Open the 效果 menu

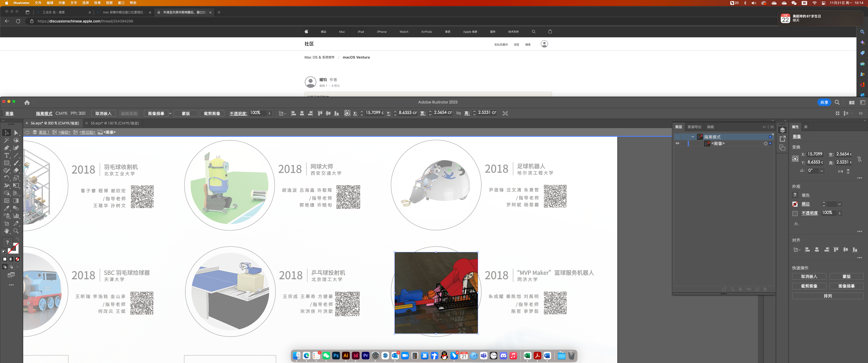(x=97, y=3)
